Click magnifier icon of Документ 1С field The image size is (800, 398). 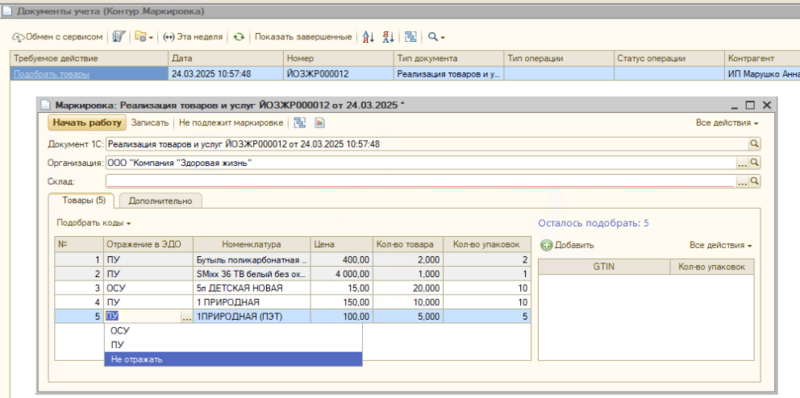click(755, 144)
